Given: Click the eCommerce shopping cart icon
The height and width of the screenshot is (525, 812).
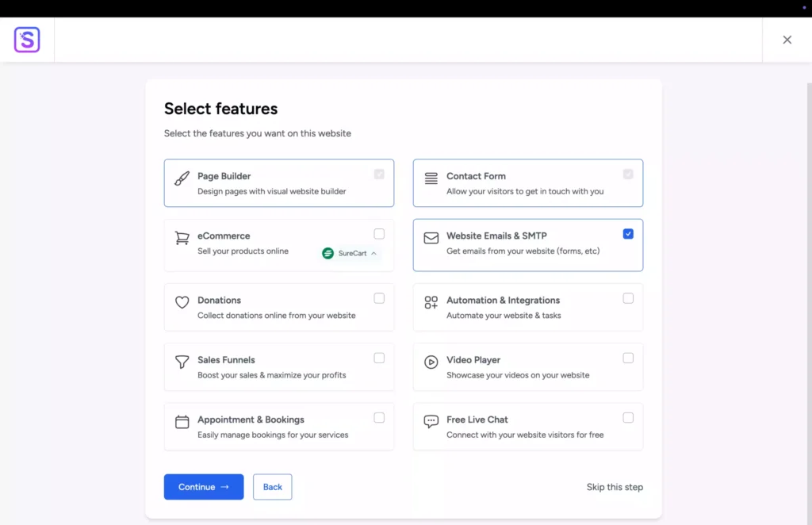Looking at the screenshot, I should (x=182, y=238).
